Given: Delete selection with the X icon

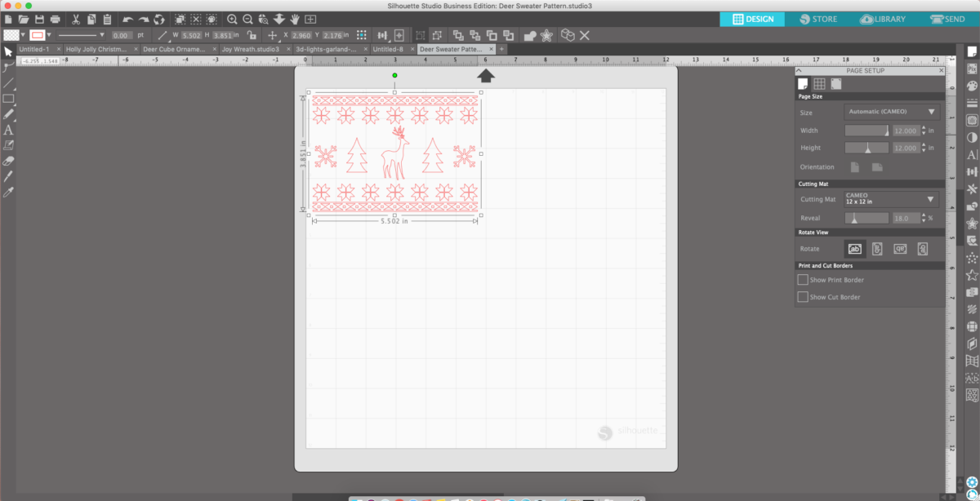Looking at the screenshot, I should point(584,35).
